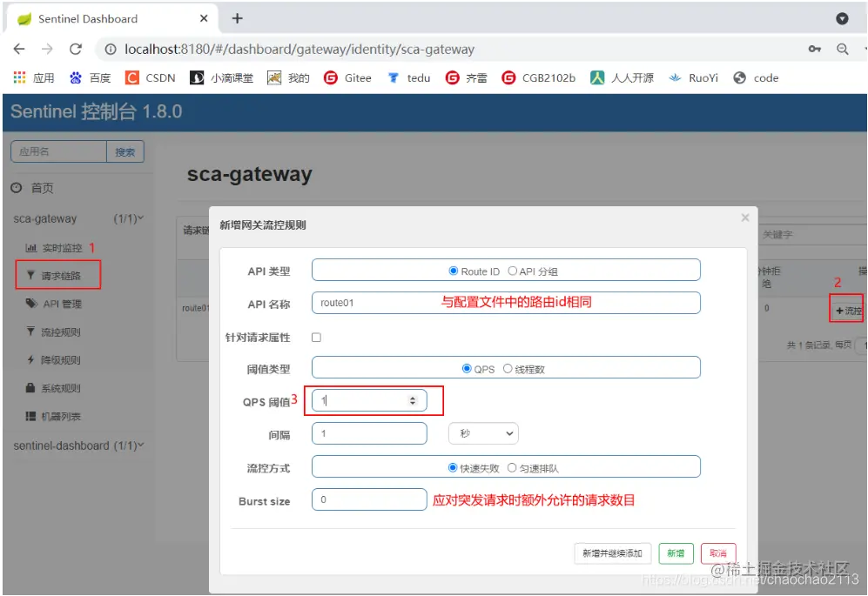The height and width of the screenshot is (596, 868).
Task: Click the QPS 阈值 number field
Action: [369, 400]
